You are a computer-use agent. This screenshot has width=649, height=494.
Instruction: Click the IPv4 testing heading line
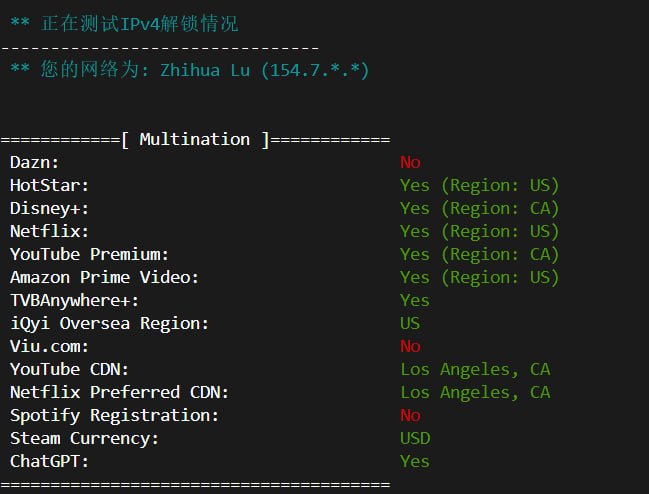tap(125, 23)
